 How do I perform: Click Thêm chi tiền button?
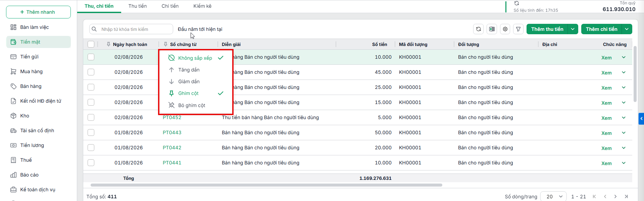coord(601,29)
